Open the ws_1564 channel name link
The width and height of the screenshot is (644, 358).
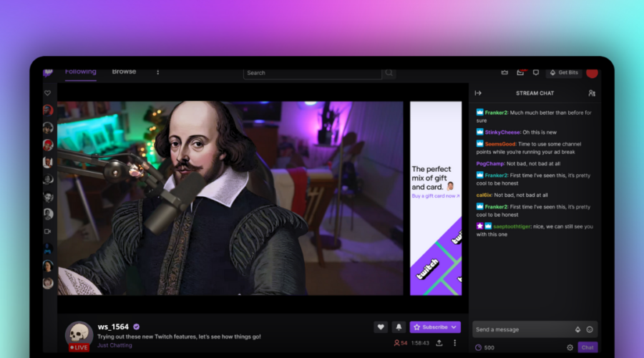(113, 326)
